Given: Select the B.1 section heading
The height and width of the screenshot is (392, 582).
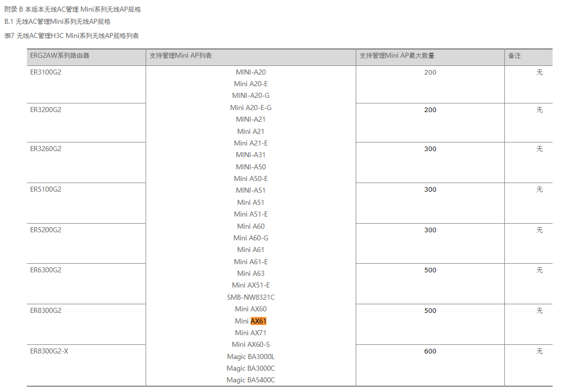Looking at the screenshot, I should [57, 21].
